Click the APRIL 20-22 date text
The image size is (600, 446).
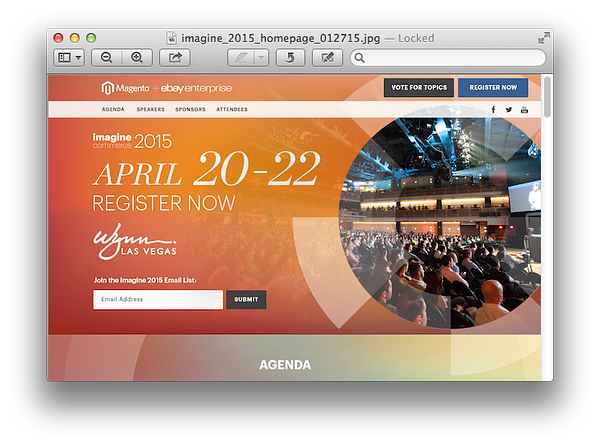(206, 169)
